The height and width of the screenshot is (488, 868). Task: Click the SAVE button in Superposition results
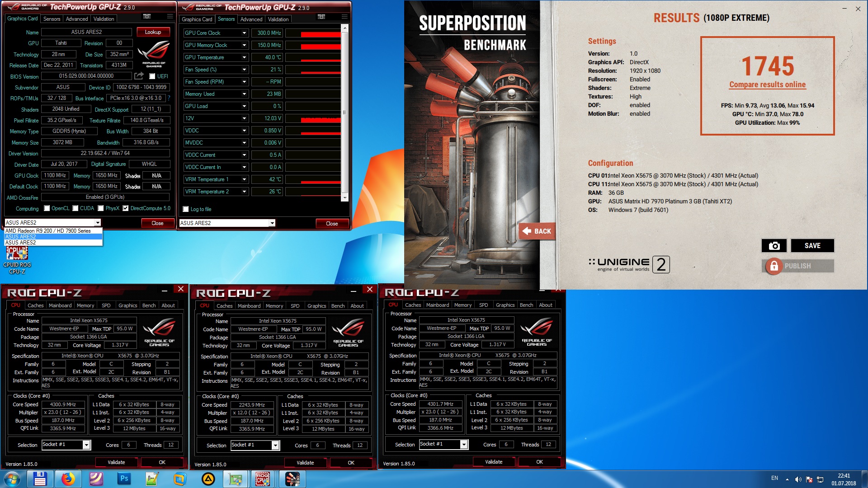coord(812,245)
